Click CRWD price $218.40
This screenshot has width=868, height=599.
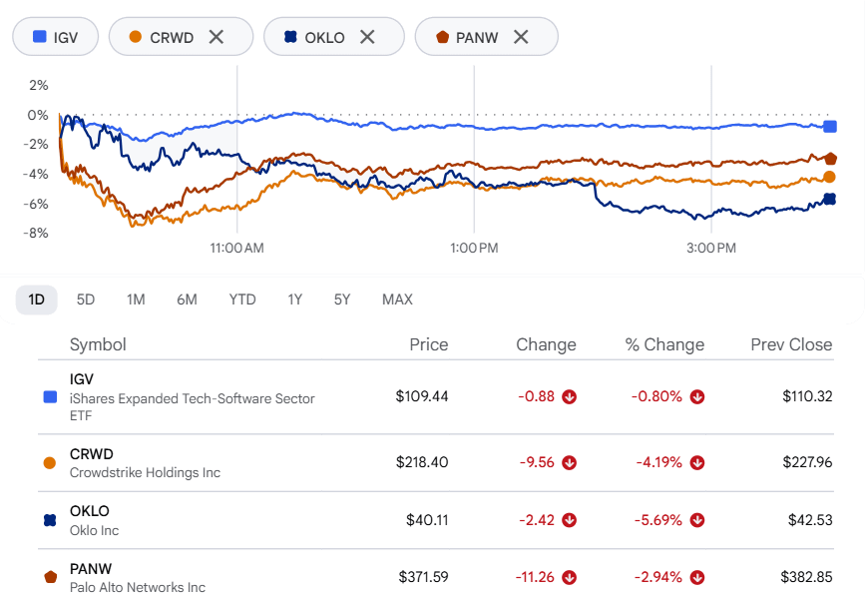(422, 462)
